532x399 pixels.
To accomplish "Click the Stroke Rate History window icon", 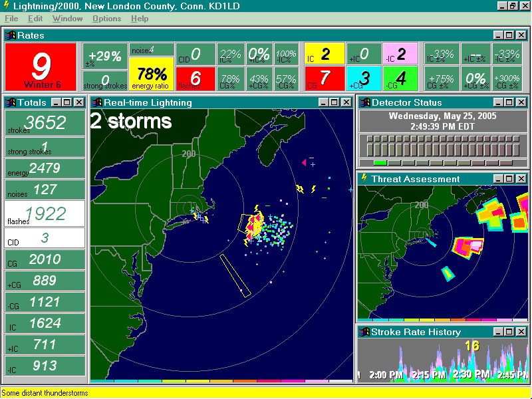I will coord(364,332).
